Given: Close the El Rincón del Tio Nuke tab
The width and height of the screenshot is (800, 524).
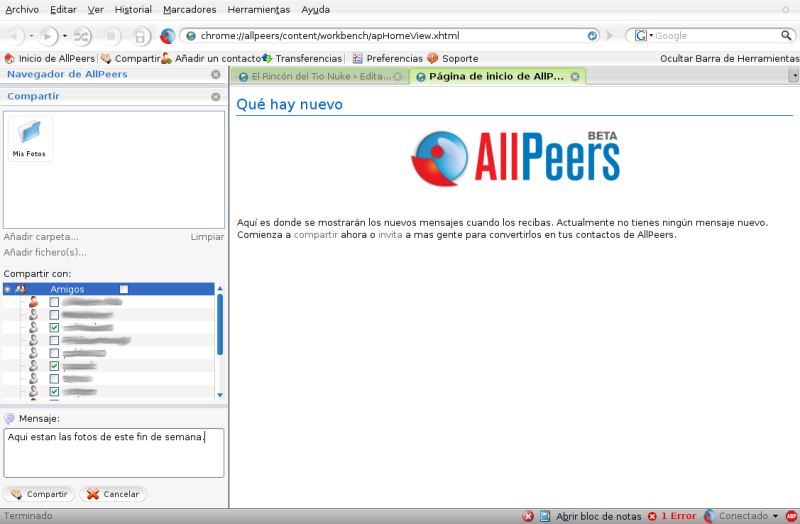Looking at the screenshot, I should (397, 77).
